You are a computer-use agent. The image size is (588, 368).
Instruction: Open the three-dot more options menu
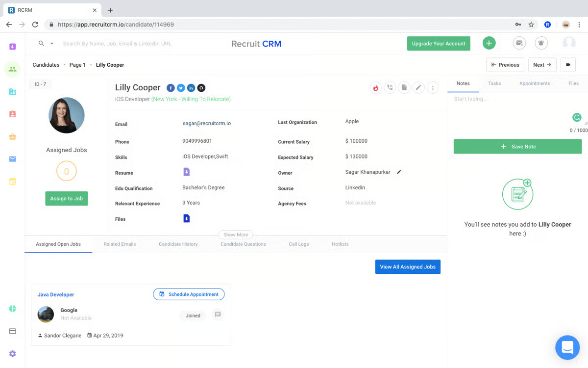433,87
